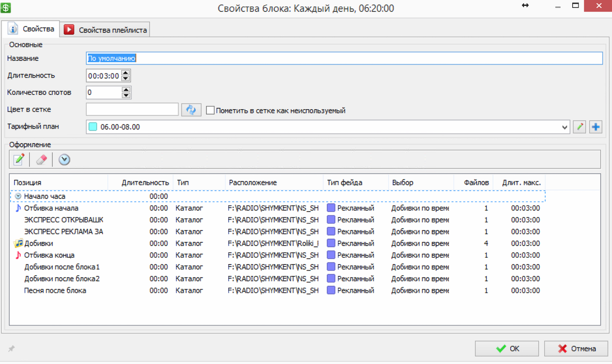This screenshot has height=364, width=612.
Task: Click Roliki path in Добивки row
Action: pyautogui.click(x=273, y=244)
